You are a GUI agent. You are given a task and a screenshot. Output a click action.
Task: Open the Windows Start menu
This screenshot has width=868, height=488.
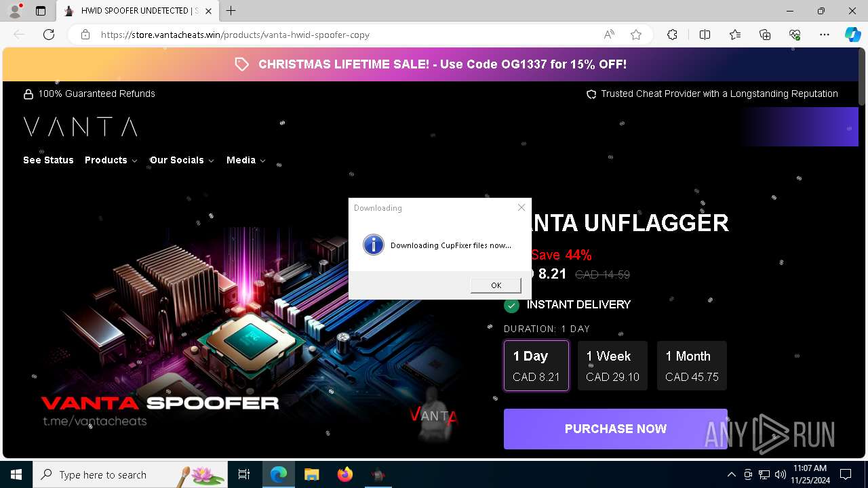click(x=16, y=474)
